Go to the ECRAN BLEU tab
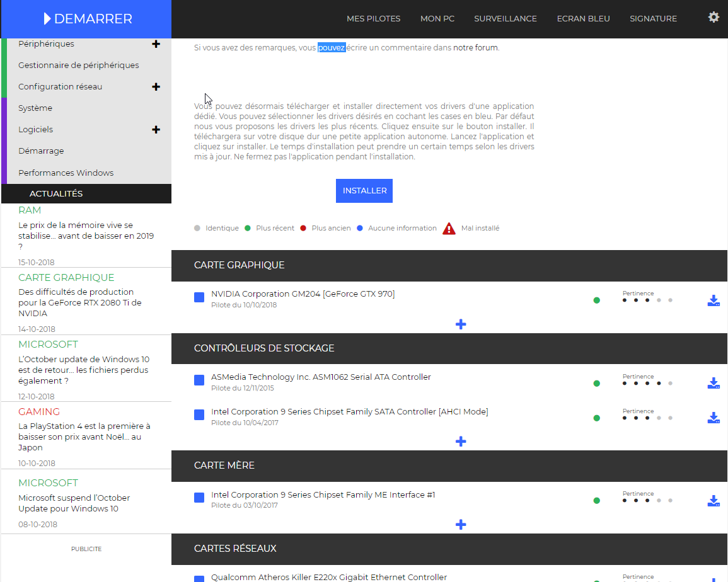The image size is (728, 582). pyautogui.click(x=583, y=18)
